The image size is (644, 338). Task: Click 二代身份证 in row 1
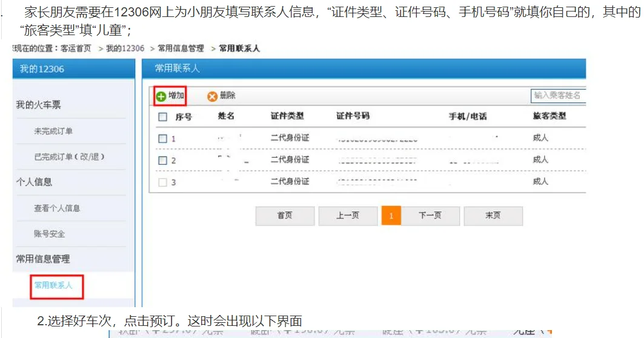pyautogui.click(x=290, y=138)
